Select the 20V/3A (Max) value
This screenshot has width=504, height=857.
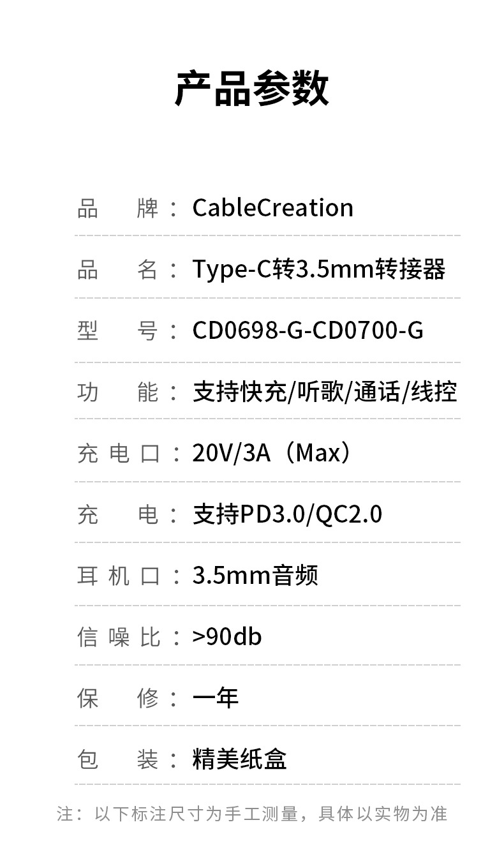[272, 453]
